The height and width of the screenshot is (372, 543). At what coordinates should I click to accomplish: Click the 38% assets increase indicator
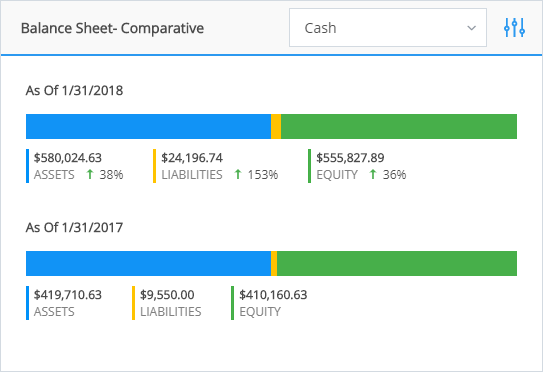pos(105,175)
